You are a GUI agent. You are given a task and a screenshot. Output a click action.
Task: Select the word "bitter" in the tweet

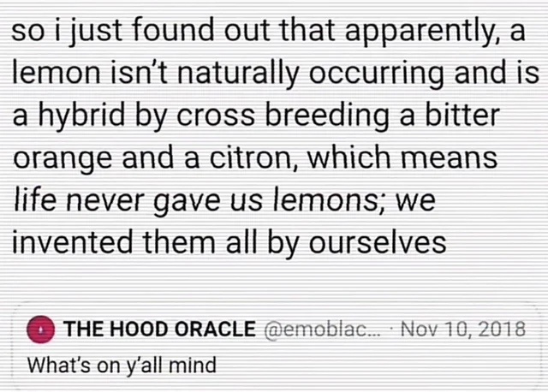462,115
